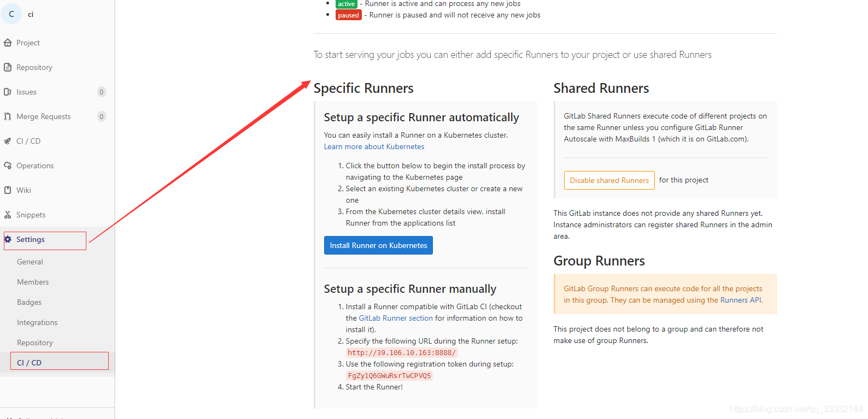The height and width of the screenshot is (419, 868).
Task: Click Install Runner on Kubernetes button
Action: pos(378,245)
